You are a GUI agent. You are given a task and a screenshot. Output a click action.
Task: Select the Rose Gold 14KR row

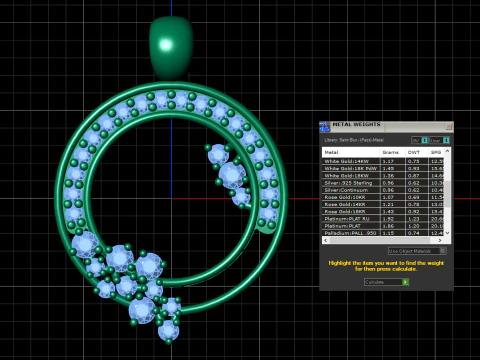(x=383, y=204)
